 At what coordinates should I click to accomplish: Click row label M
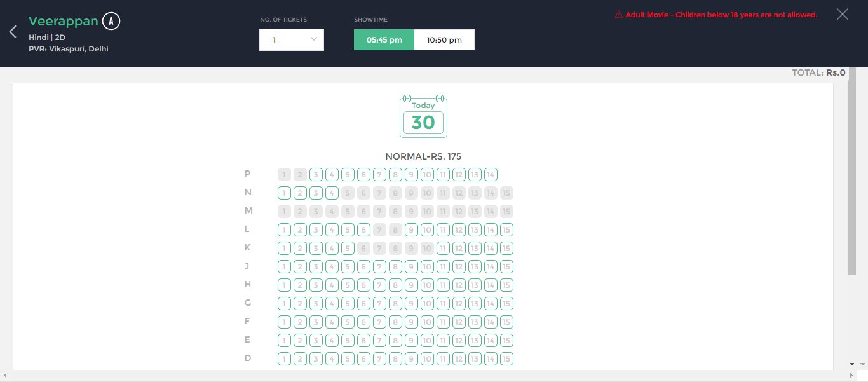(248, 210)
